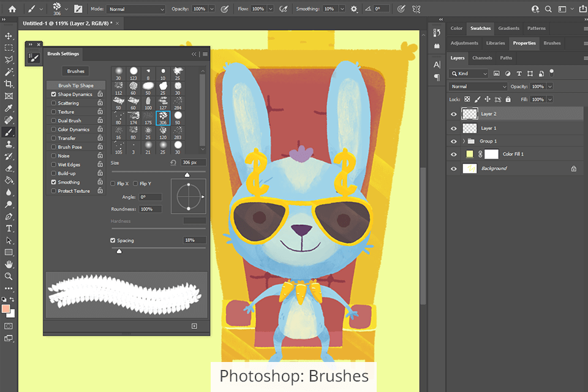The image size is (588, 392).
Task: Select the Paint Bucket tool
Action: [8, 181]
